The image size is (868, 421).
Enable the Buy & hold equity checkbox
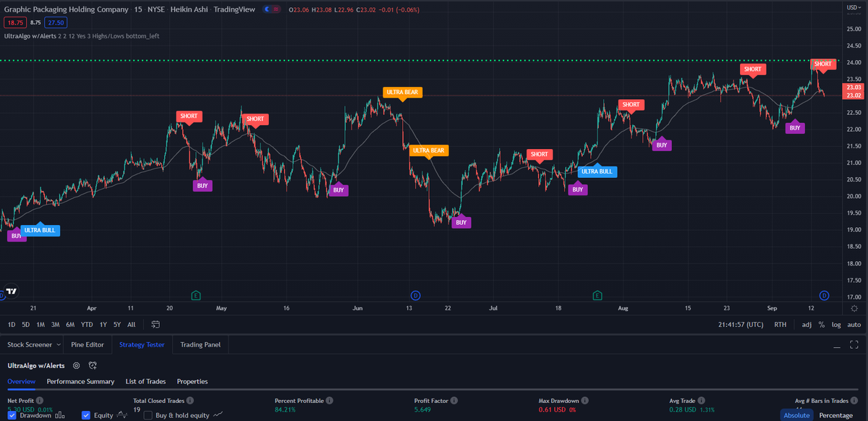(148, 415)
